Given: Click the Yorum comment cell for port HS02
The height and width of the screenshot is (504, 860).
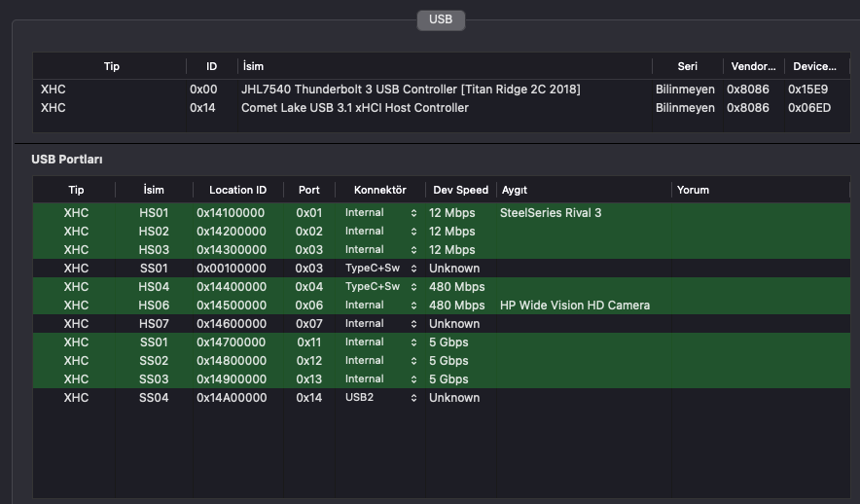Looking at the screenshot, I should (x=759, y=232).
